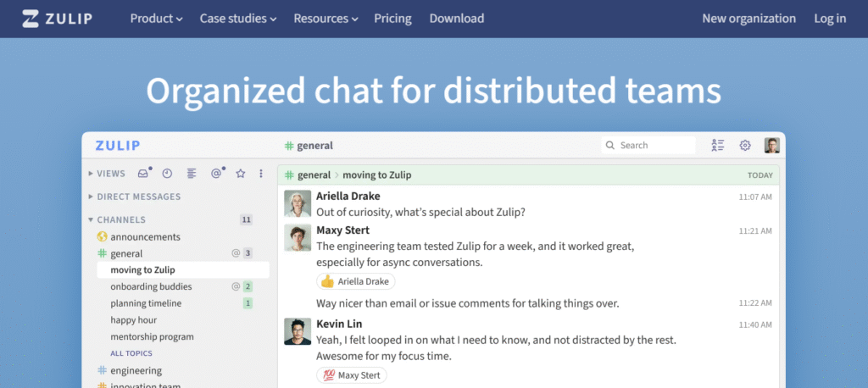868x388 pixels.
Task: Toggle the 100 reaction by Maxy Stert
Action: coord(351,374)
